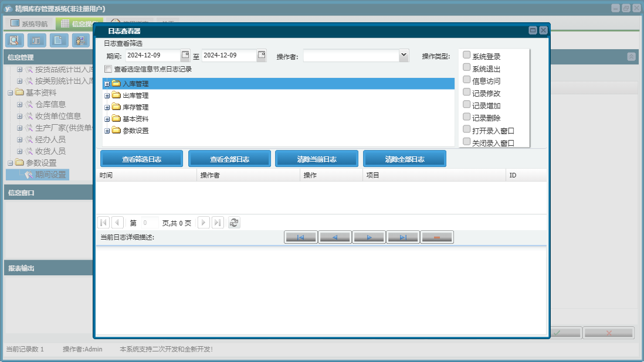The image size is (644, 362).
Task: Check the 记录删除 operation type
Action: pos(466,117)
